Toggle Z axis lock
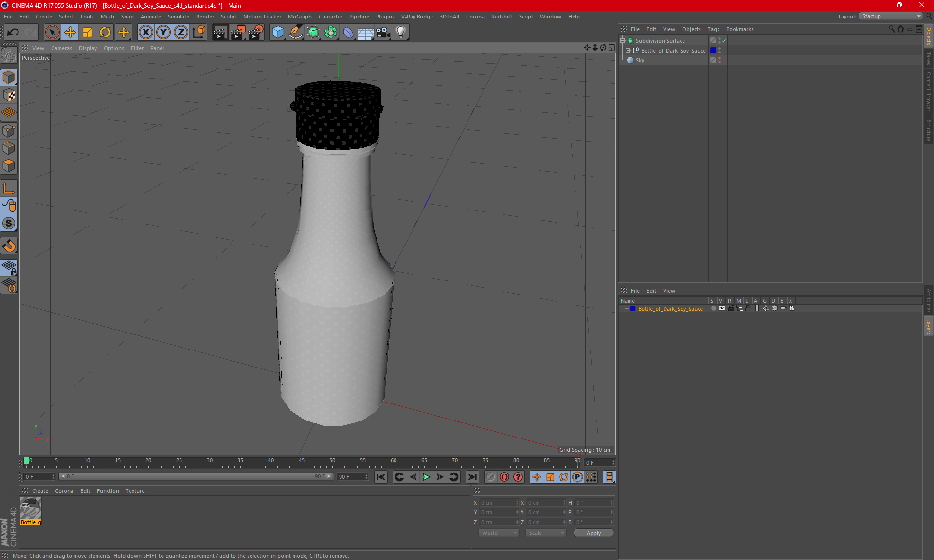Viewport: 934px width, 560px height. pyautogui.click(x=181, y=32)
